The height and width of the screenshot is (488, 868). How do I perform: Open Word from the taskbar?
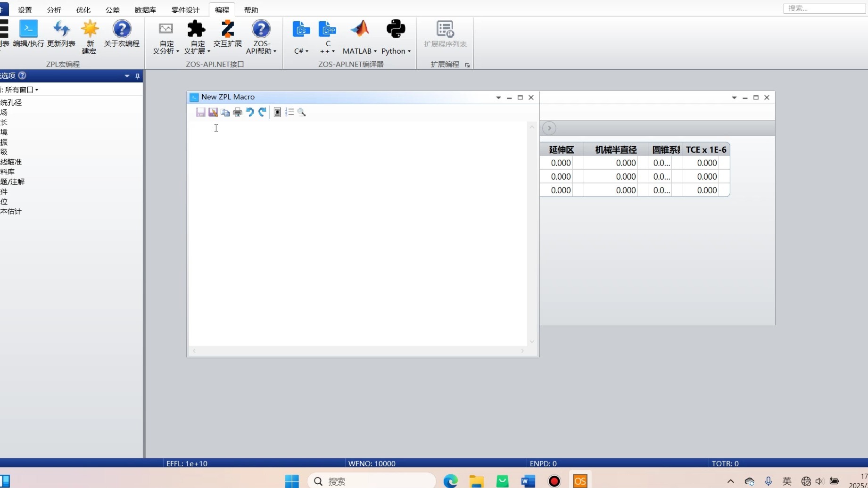[x=528, y=481]
